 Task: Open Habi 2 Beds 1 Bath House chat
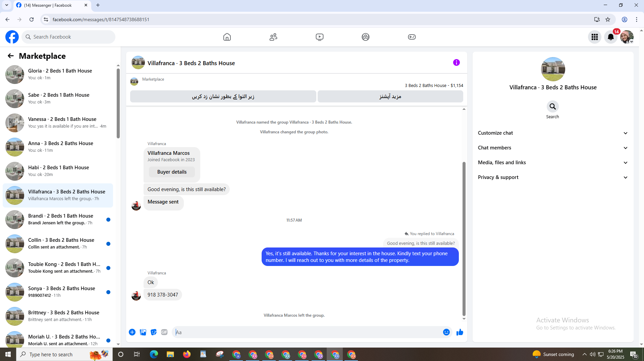pyautogui.click(x=58, y=171)
